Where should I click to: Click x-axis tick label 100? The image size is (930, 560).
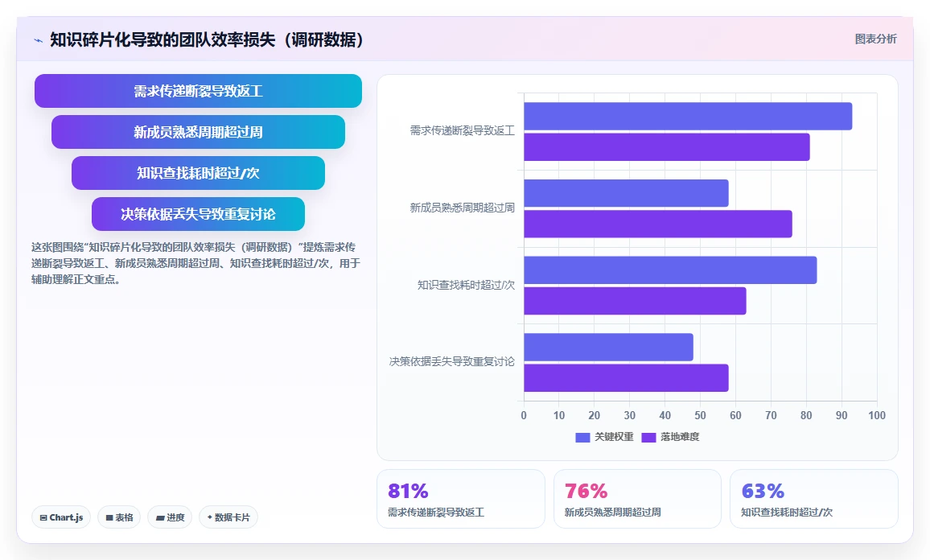pyautogui.click(x=877, y=415)
